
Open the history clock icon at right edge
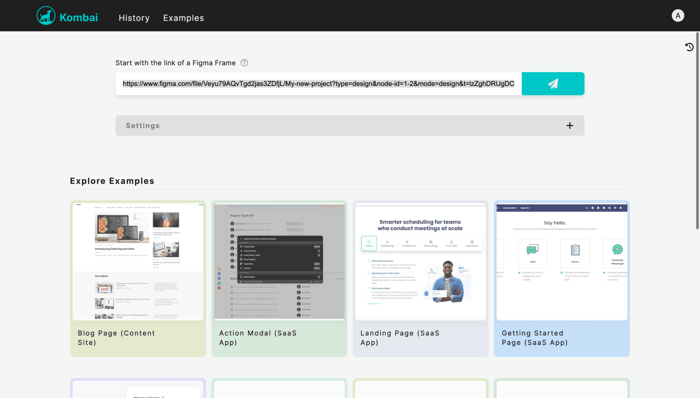click(689, 47)
